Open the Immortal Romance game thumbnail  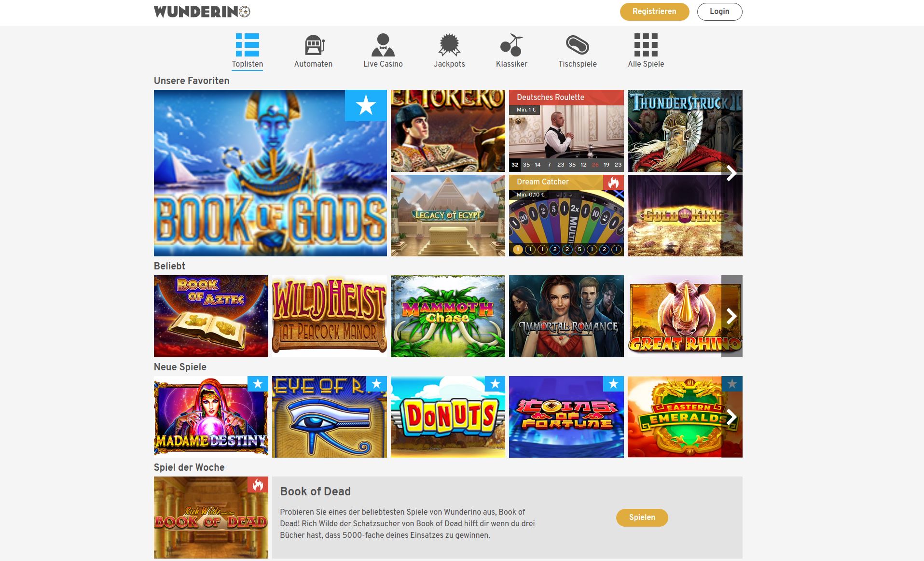[x=566, y=316]
